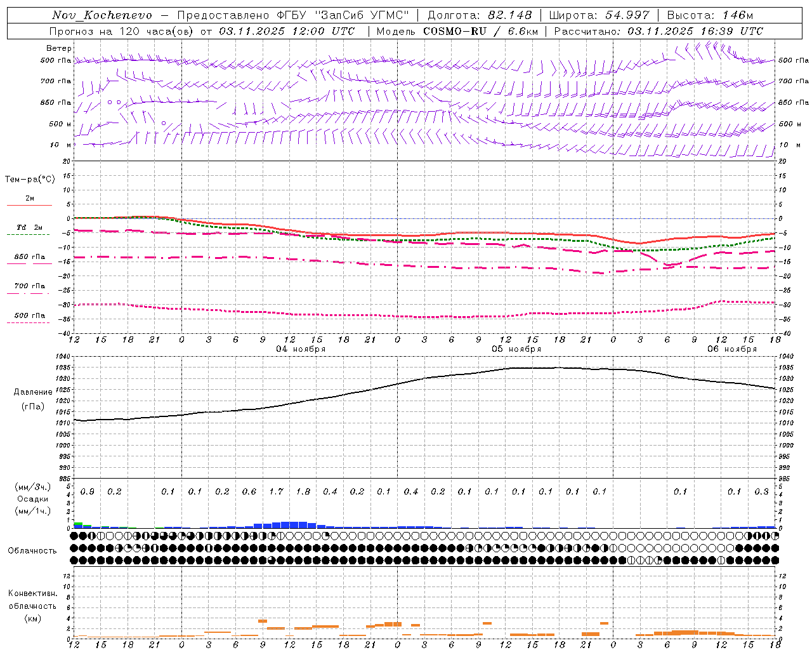Viewport: 812px width, 650px height.
Task: Select the 1.8 precipitation value
Action: tap(303, 491)
